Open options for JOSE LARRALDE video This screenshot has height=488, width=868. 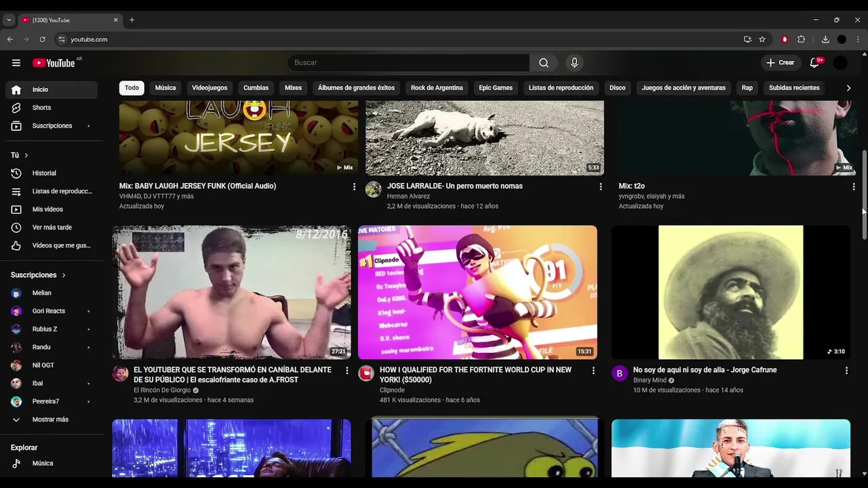tap(600, 186)
